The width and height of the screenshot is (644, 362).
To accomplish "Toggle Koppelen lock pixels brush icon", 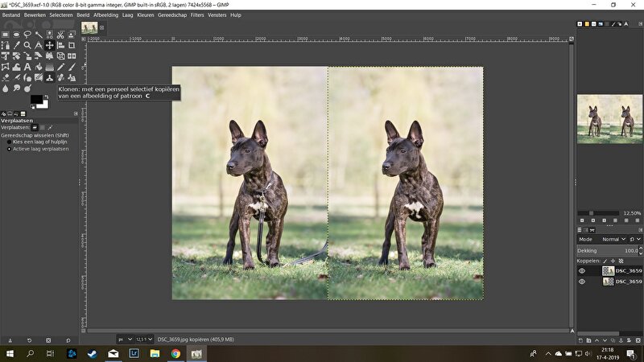I will 605,261.
